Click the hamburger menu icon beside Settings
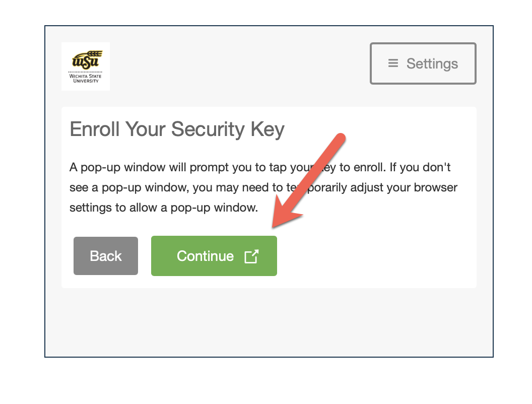 [393, 63]
